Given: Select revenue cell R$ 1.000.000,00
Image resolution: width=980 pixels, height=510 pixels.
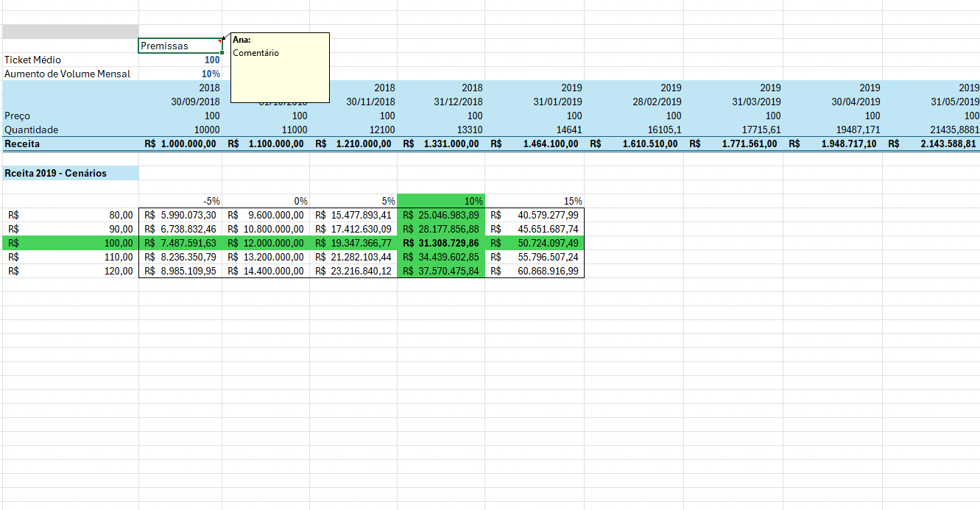Looking at the screenshot, I should [180, 144].
